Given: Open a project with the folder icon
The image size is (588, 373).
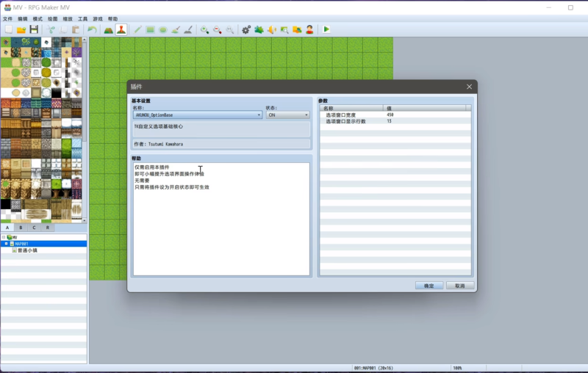Looking at the screenshot, I should pos(21,29).
